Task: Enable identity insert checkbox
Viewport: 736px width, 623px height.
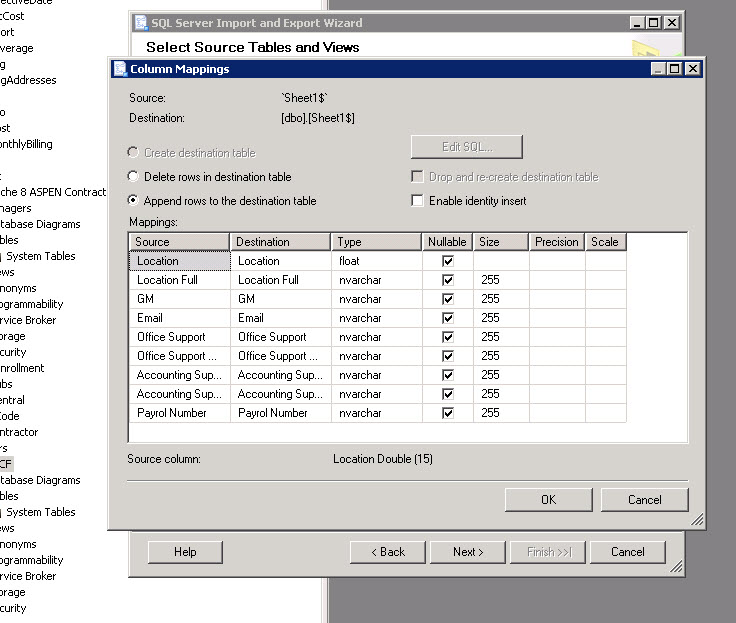Action: point(417,201)
